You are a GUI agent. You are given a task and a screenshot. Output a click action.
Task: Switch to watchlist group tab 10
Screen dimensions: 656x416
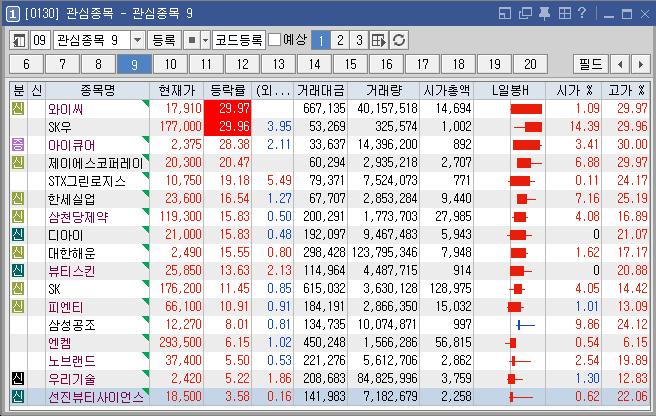[x=170, y=64]
